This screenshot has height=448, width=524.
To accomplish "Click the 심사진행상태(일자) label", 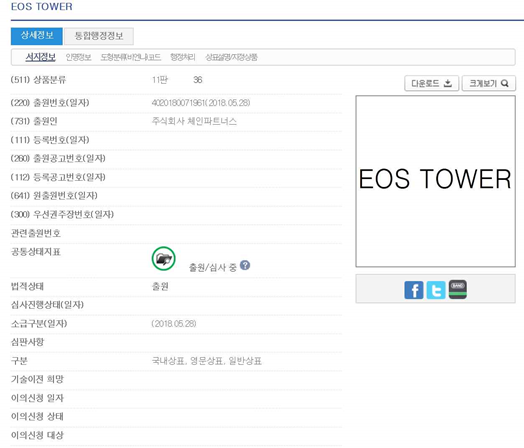I will [x=47, y=305].
